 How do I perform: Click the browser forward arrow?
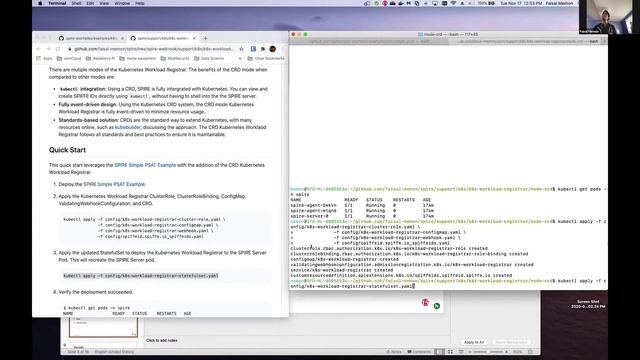click(x=48, y=49)
